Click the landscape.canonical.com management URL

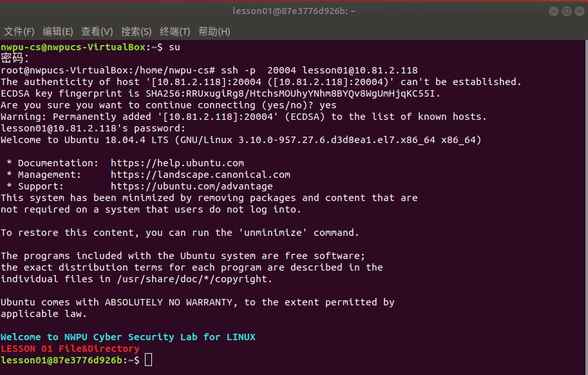point(200,175)
